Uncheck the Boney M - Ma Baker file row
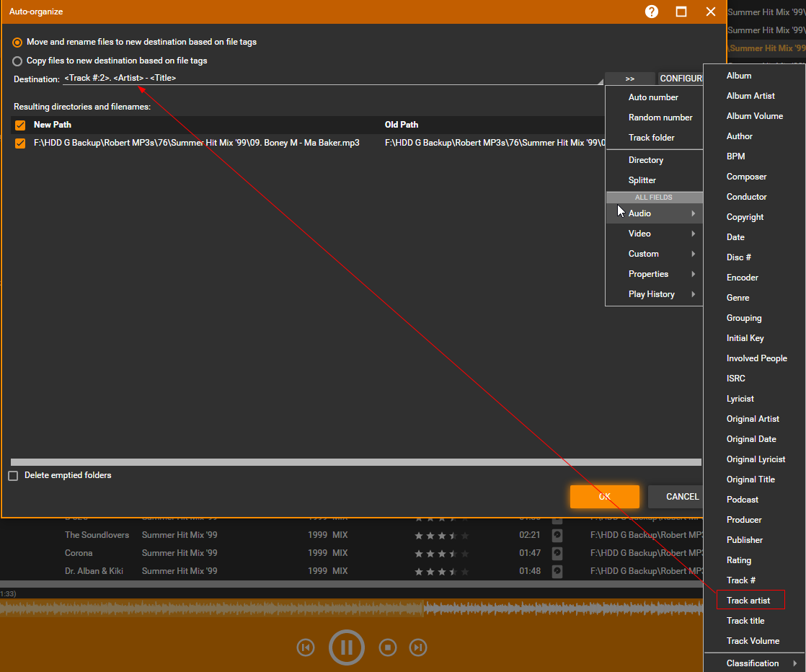806x672 pixels. tap(20, 143)
